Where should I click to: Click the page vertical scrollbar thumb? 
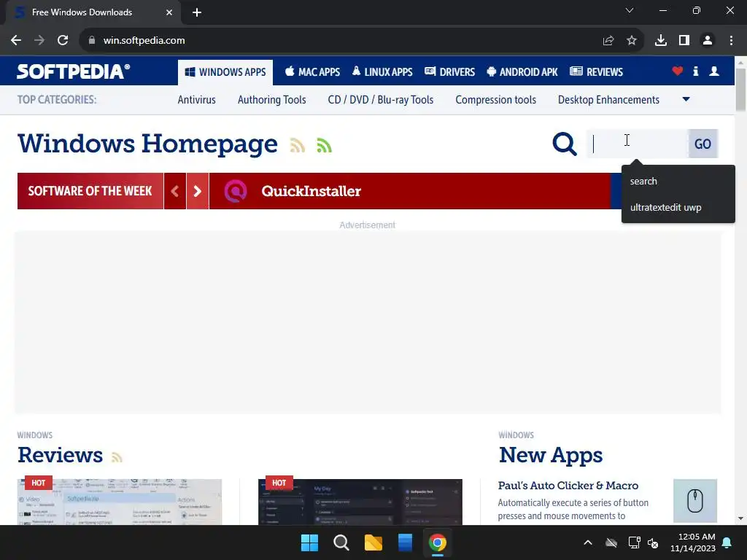741,90
